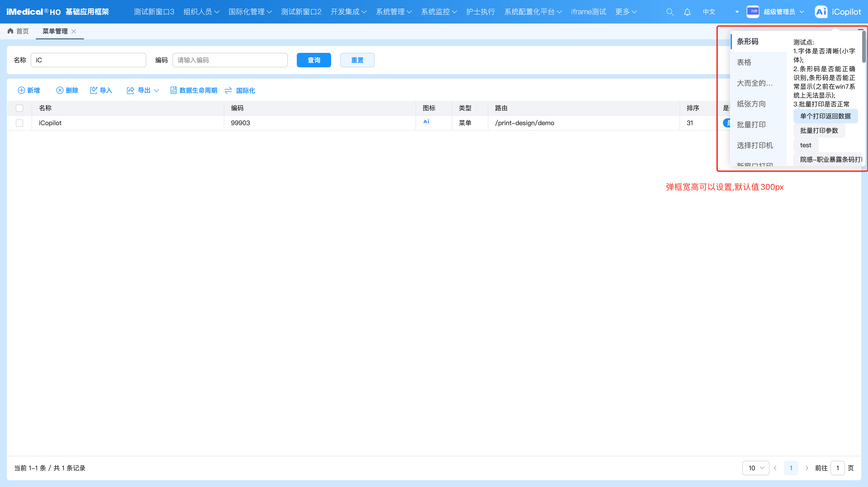Select 批量打印 in popup side list
The height and width of the screenshot is (487, 868).
tap(751, 125)
